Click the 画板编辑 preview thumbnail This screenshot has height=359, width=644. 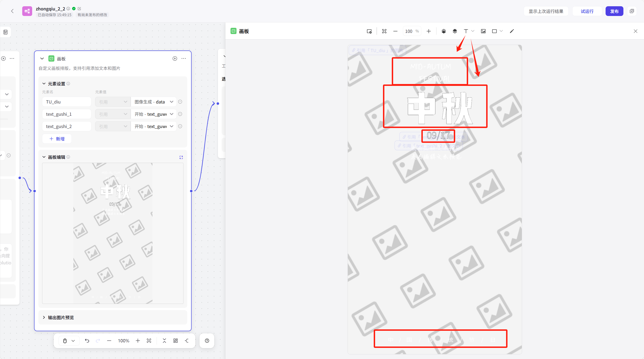click(113, 233)
